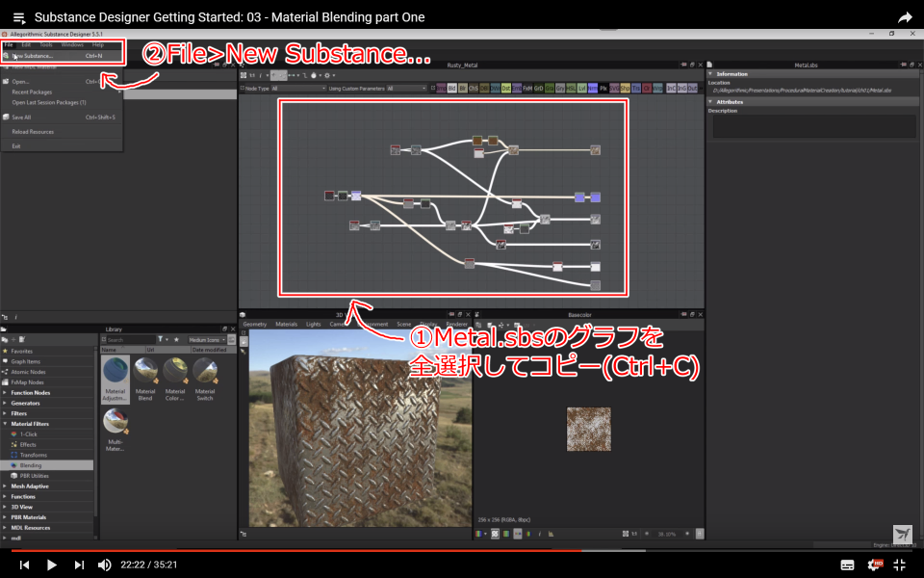
Task: Add an HSL node from toolbar
Action: coord(571,89)
